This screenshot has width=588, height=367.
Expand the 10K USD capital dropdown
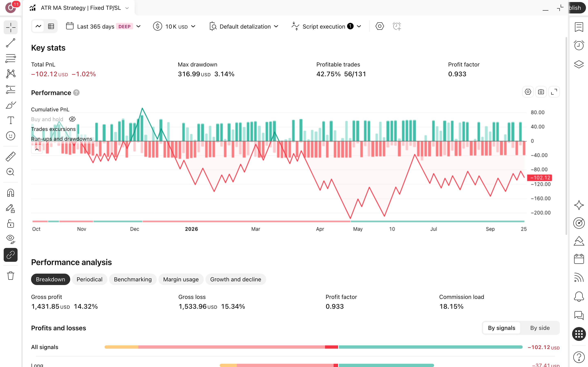pyautogui.click(x=174, y=26)
